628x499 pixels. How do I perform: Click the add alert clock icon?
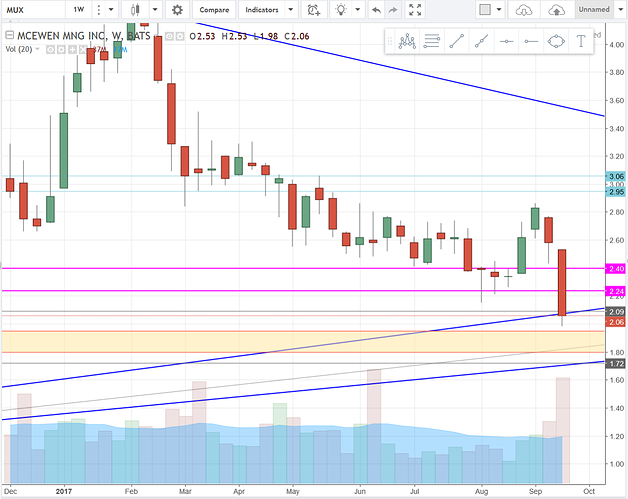pyautogui.click(x=314, y=10)
